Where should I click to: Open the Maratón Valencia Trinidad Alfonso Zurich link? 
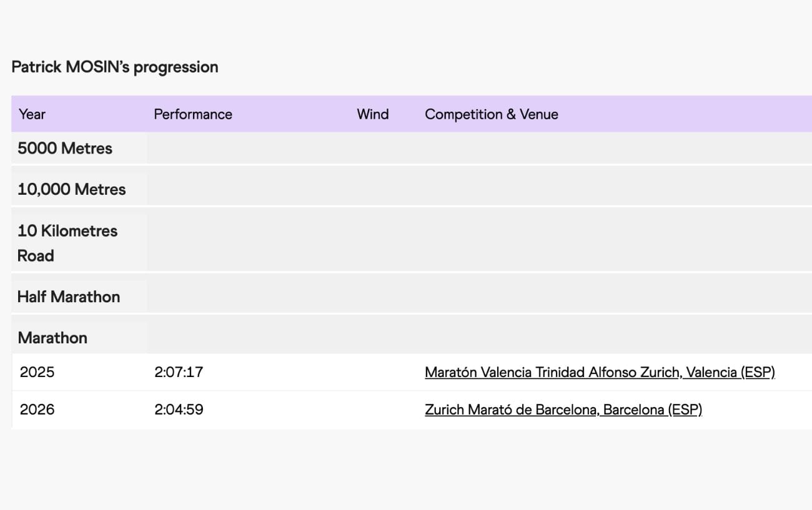click(x=599, y=373)
